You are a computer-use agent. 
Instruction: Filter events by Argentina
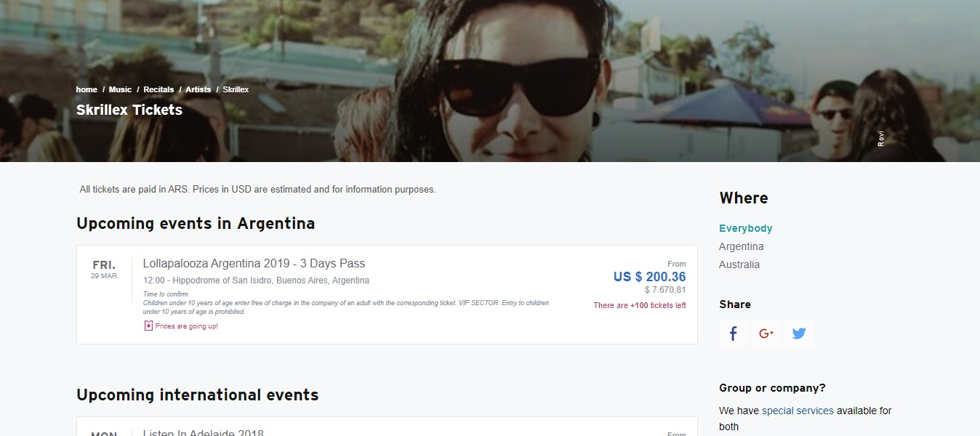click(x=741, y=246)
